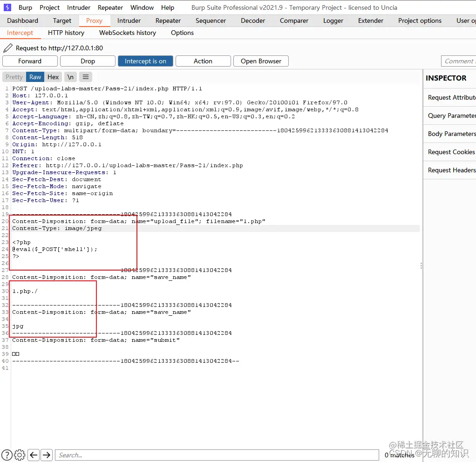Expand Body Parameters in Inspector

click(450, 134)
